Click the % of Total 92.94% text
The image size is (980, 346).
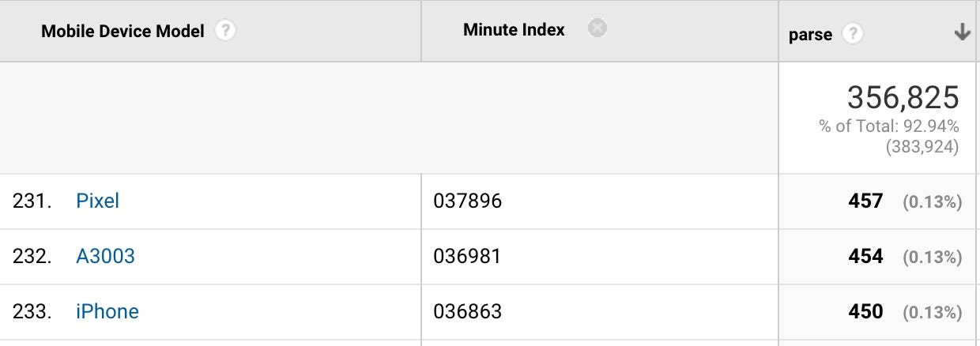pos(889,126)
